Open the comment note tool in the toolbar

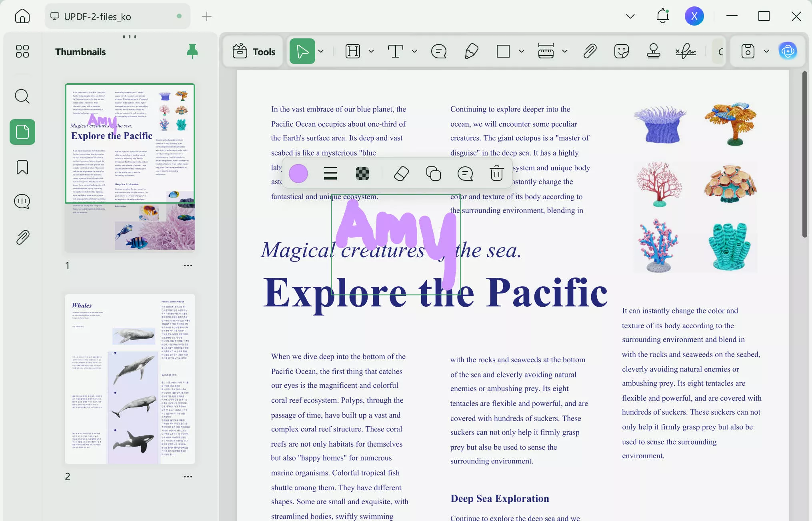439,51
